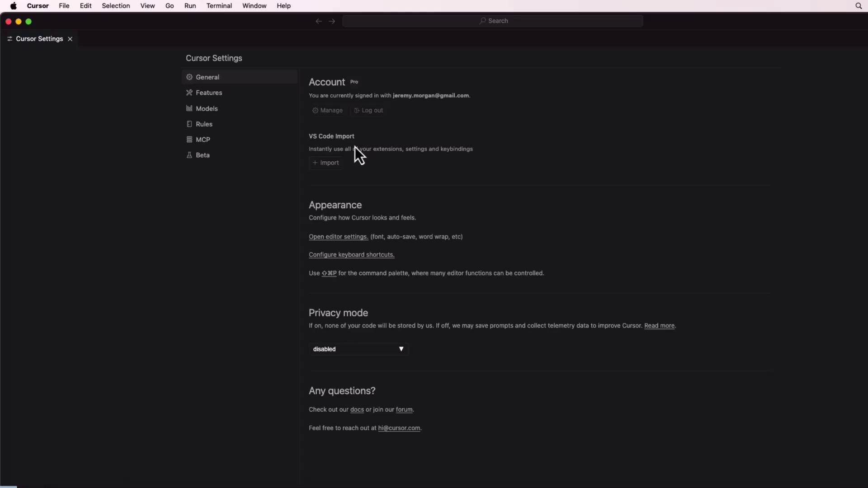This screenshot has width=868, height=488.
Task: Follow the Configure keyboard shortcuts link
Action: click(x=351, y=255)
